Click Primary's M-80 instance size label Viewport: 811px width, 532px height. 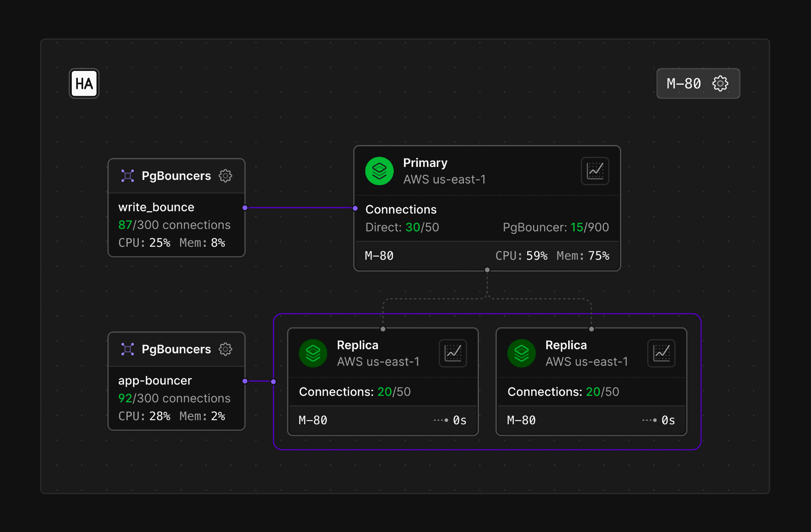(379, 256)
